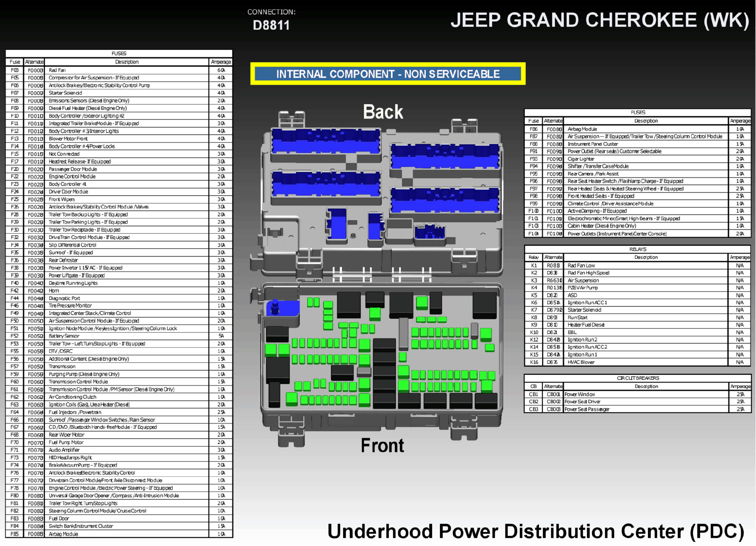The width and height of the screenshot is (756, 546).
Task: Click the Run Start relay row
Action: [638, 318]
